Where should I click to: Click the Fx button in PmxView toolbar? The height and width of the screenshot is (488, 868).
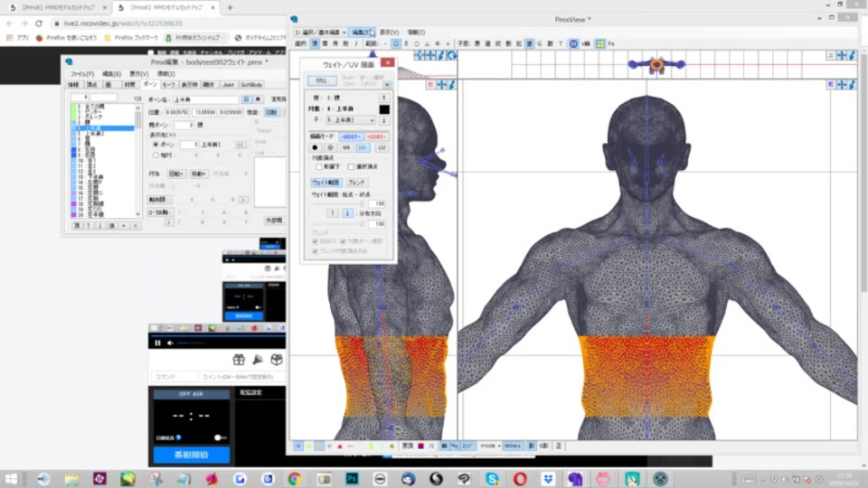click(611, 43)
